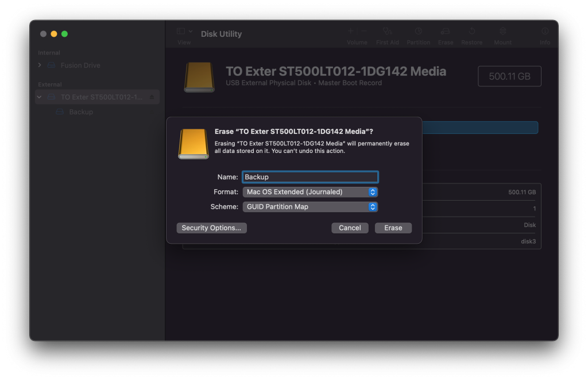The width and height of the screenshot is (588, 380).
Task: Zoom the Disk Utility window with green button
Action: point(64,34)
